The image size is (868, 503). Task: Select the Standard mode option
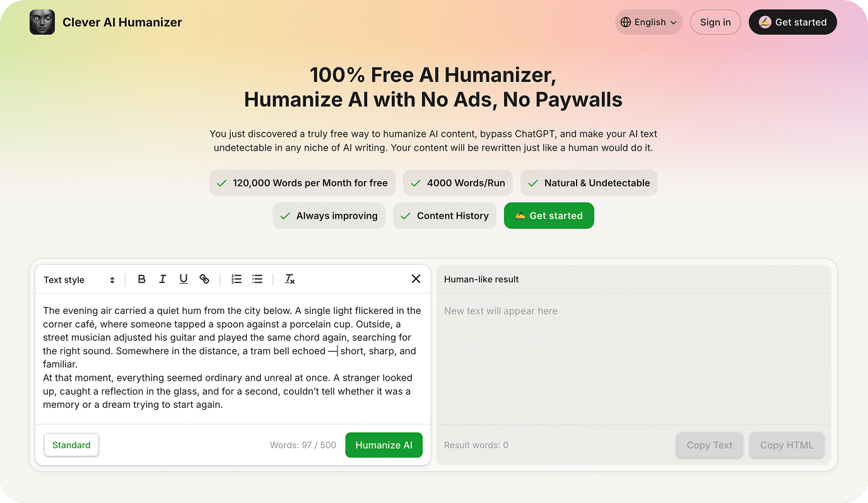click(x=71, y=445)
